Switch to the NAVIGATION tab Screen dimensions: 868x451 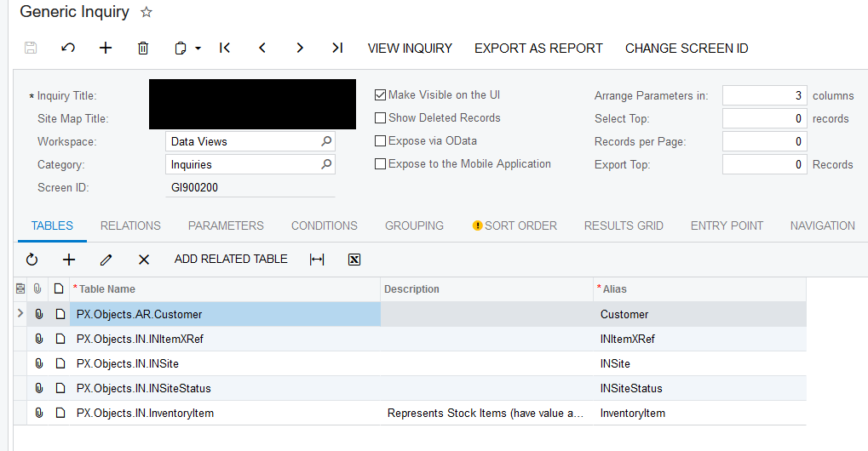click(x=823, y=225)
